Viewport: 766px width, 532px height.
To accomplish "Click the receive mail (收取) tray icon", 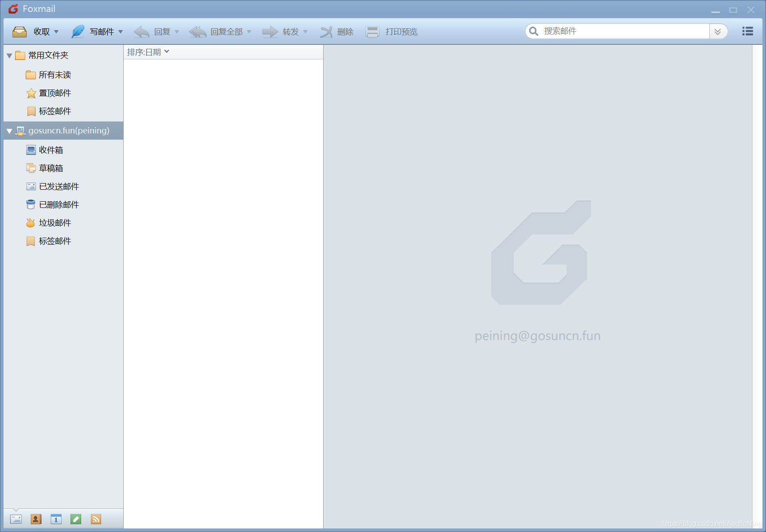I will pos(20,31).
